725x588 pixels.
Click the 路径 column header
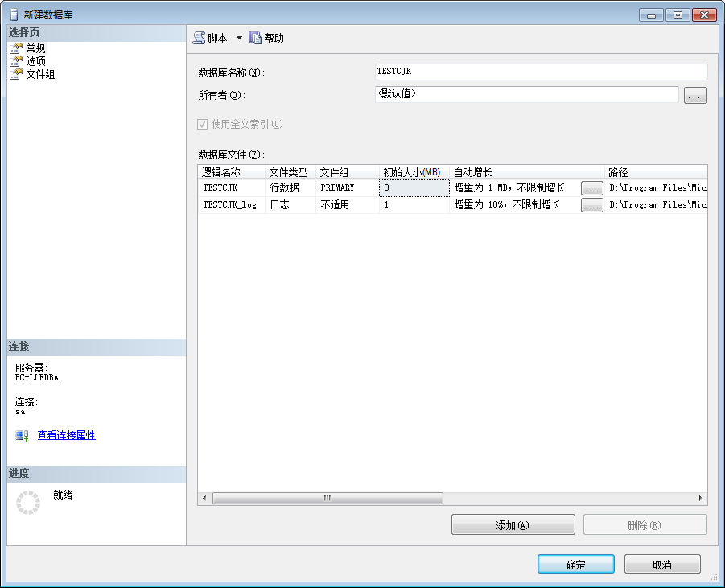click(656, 172)
